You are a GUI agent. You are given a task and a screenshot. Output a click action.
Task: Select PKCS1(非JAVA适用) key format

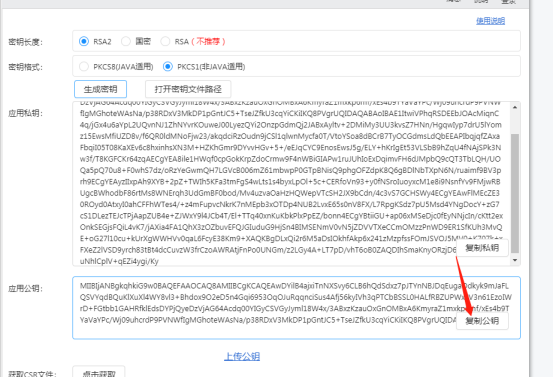coord(168,66)
